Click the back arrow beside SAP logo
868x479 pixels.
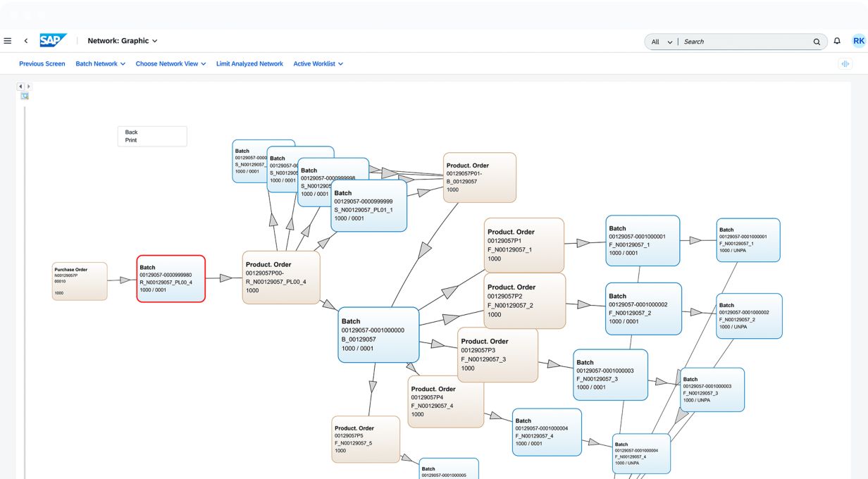click(x=26, y=41)
